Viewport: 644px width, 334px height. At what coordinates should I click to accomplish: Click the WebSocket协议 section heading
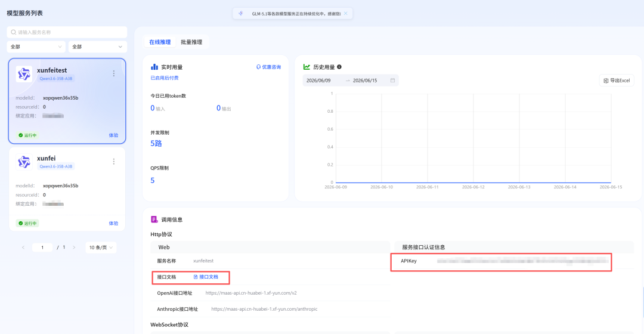click(169, 324)
